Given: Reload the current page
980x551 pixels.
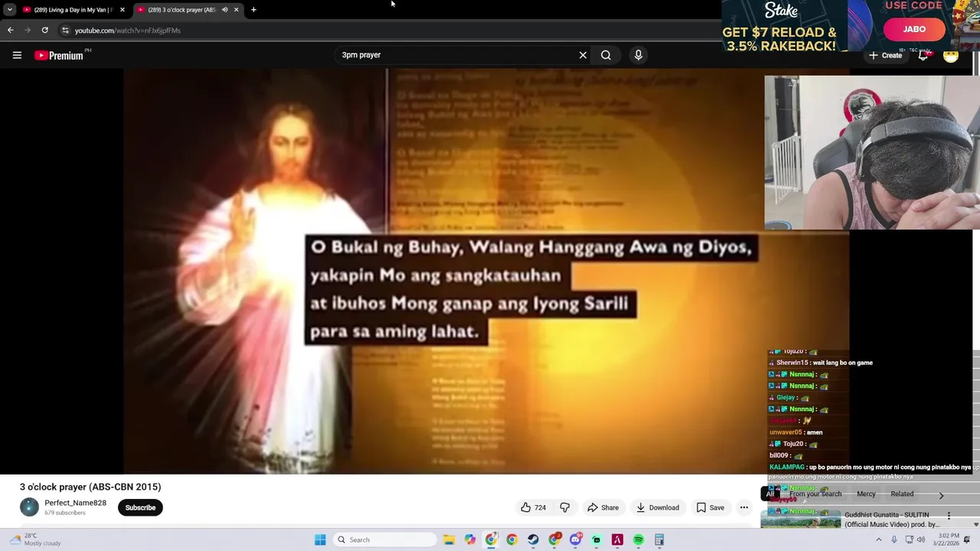Looking at the screenshot, I should pyautogui.click(x=44, y=30).
